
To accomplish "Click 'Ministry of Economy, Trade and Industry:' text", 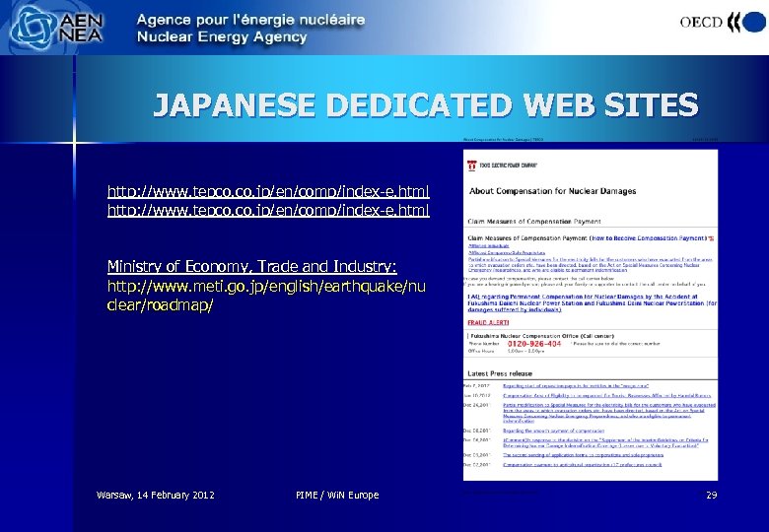I will 252,266.
